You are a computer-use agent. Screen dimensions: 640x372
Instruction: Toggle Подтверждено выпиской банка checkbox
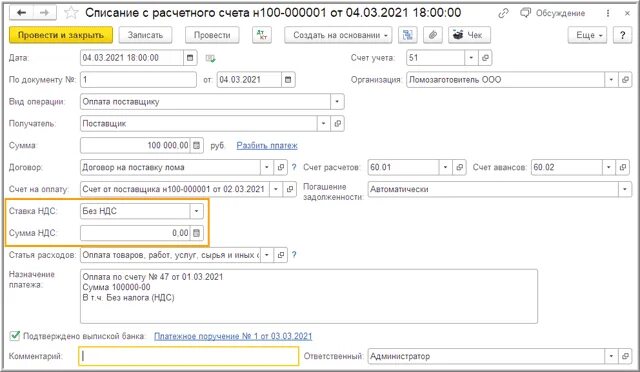click(x=15, y=336)
